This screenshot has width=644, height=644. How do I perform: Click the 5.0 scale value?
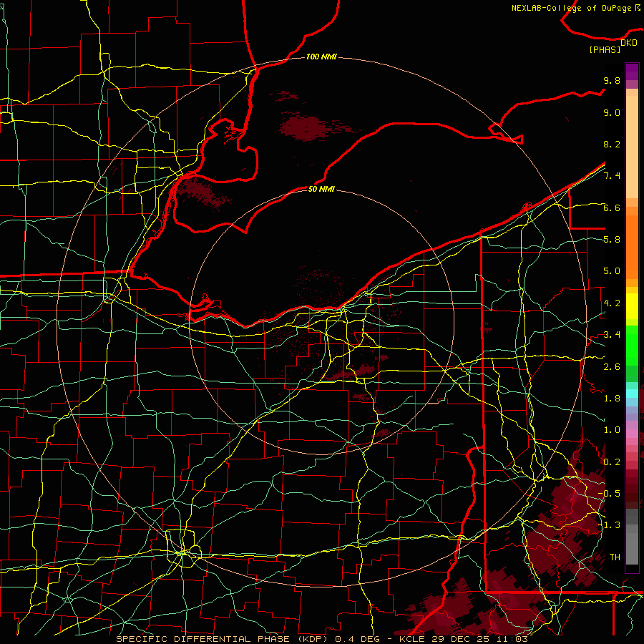612,271
